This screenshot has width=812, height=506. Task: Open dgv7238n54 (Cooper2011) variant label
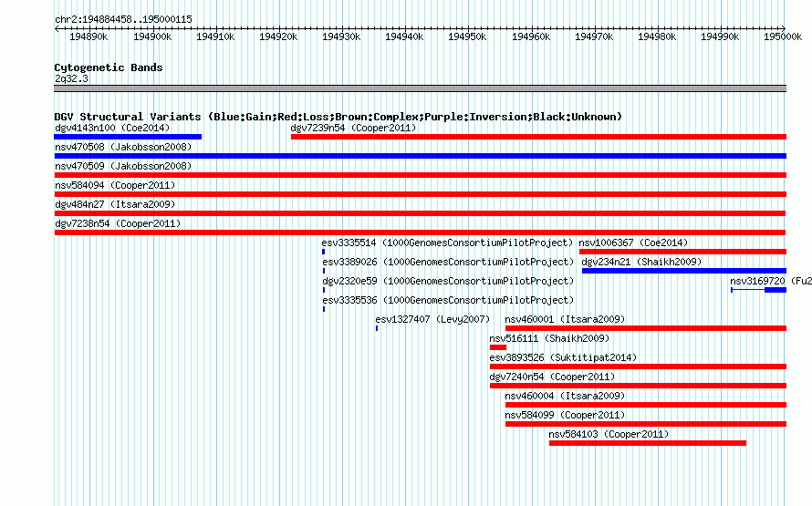118,223
